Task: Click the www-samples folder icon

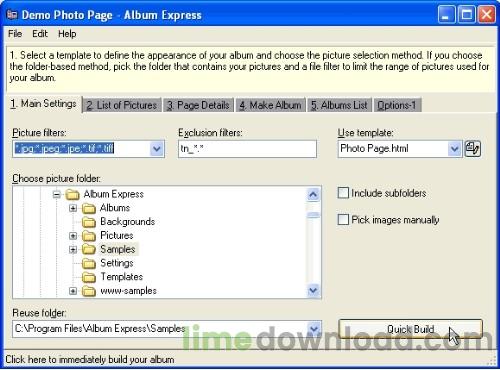Action: pyautogui.click(x=89, y=291)
